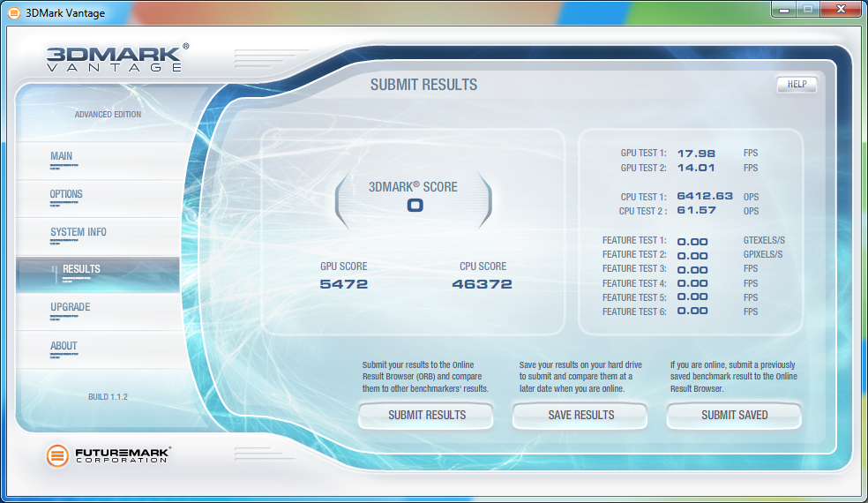Screen dimensions: 868x503
Task: Open the Upgrade page
Action: [71, 308]
